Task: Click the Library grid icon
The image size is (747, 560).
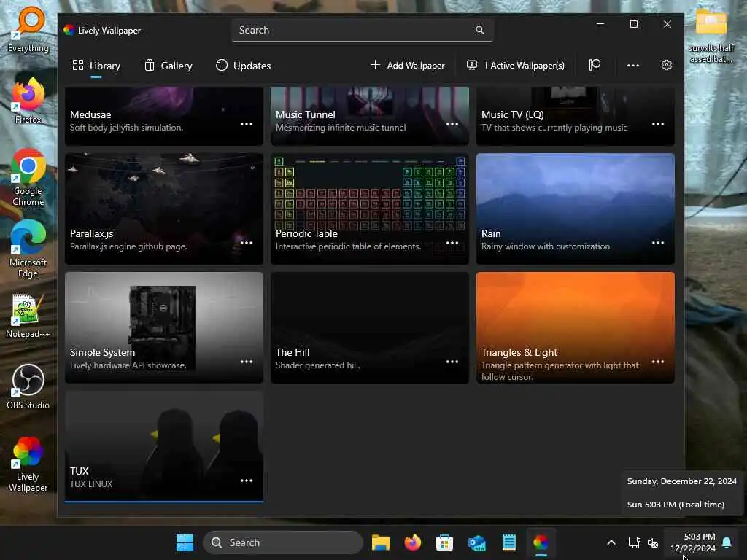Action: [x=77, y=65]
